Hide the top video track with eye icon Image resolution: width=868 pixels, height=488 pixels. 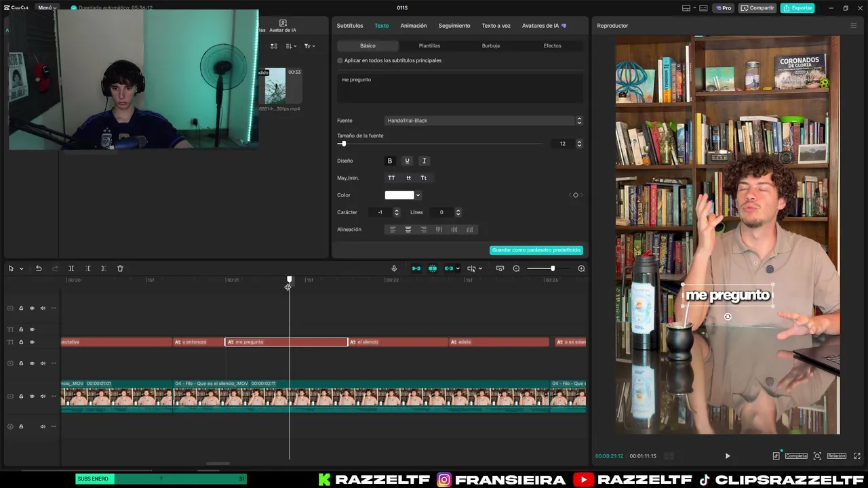click(x=32, y=308)
